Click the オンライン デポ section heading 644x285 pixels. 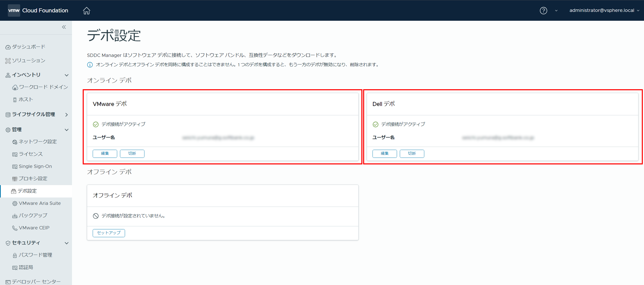pyautogui.click(x=109, y=80)
